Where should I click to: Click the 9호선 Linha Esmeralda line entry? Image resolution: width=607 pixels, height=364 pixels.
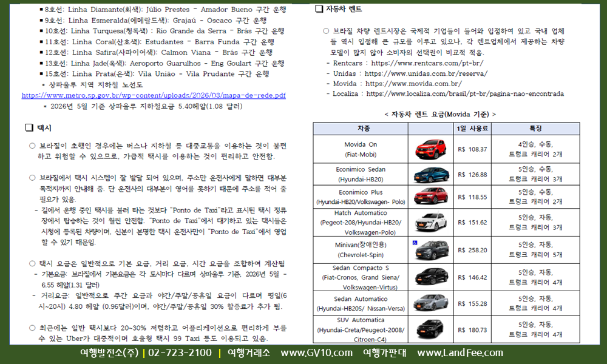pyautogui.click(x=154, y=20)
